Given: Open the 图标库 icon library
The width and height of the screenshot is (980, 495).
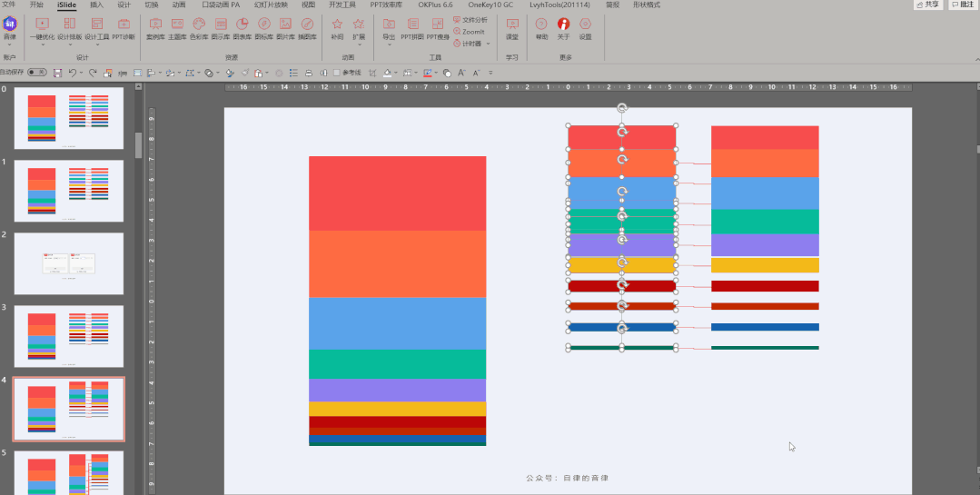Looking at the screenshot, I should coord(263,28).
